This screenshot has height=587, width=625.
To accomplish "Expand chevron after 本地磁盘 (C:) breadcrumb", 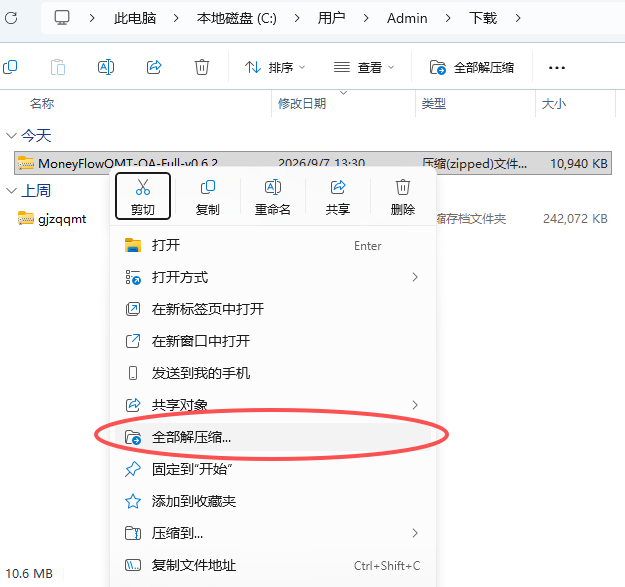I will coord(297,18).
